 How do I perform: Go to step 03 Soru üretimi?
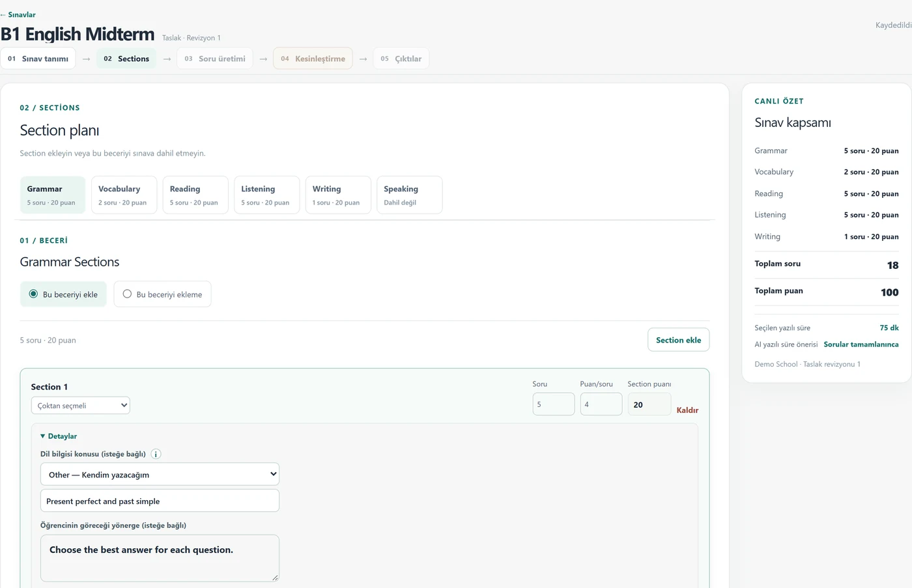click(x=214, y=59)
